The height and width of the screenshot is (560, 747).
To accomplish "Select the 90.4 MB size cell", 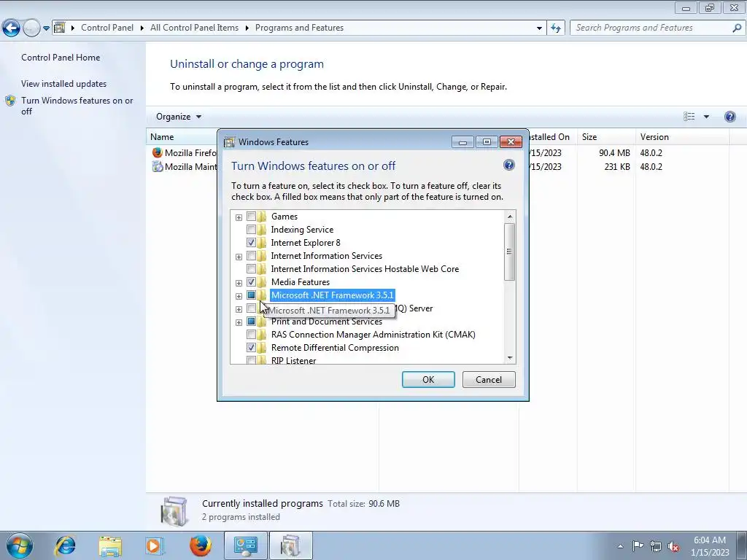I will [614, 153].
